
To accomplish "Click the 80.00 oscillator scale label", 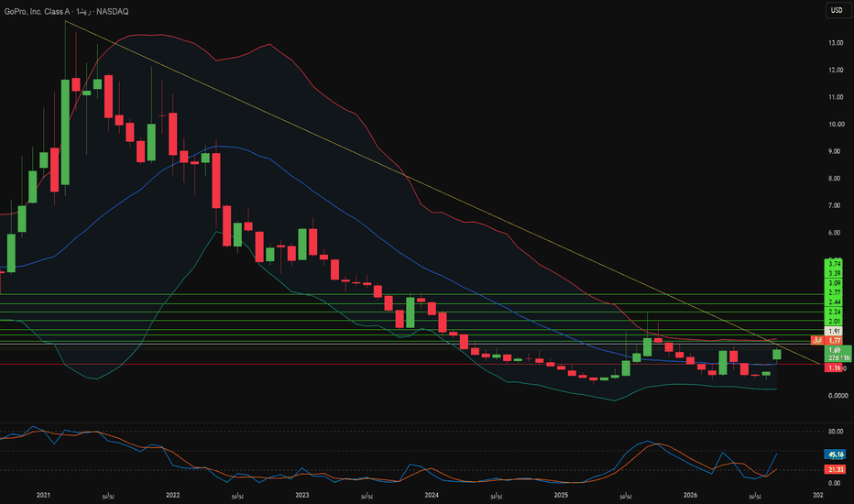I will (x=835, y=432).
